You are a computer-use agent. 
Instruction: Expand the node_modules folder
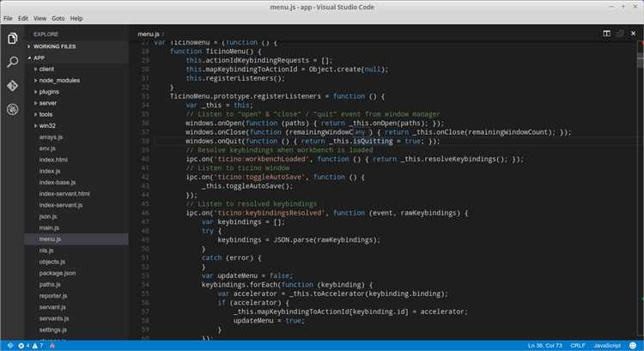[58, 80]
